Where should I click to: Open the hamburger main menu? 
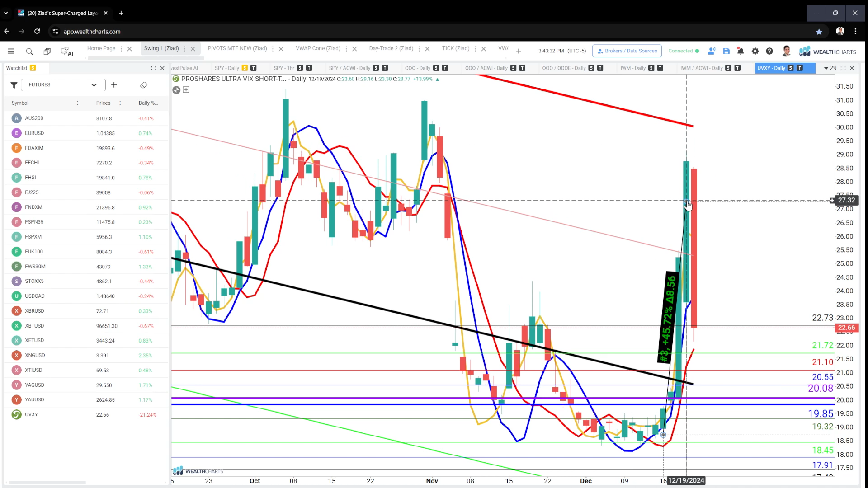[x=11, y=52]
